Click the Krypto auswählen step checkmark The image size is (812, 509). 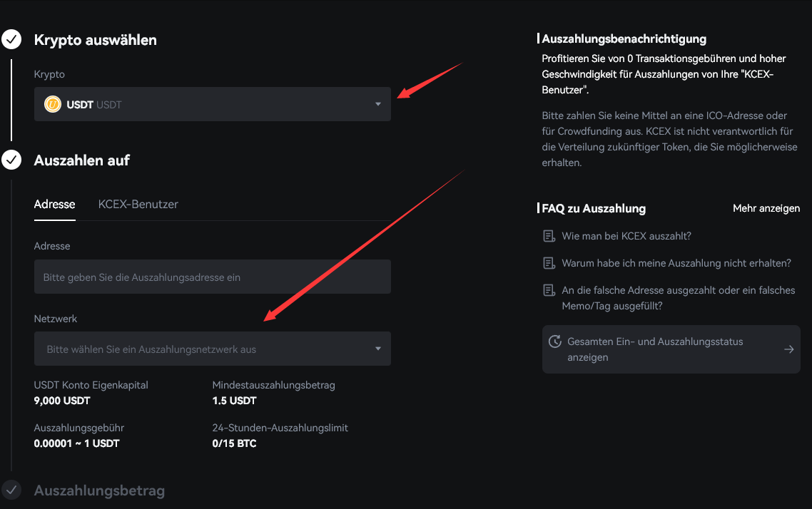[11, 40]
